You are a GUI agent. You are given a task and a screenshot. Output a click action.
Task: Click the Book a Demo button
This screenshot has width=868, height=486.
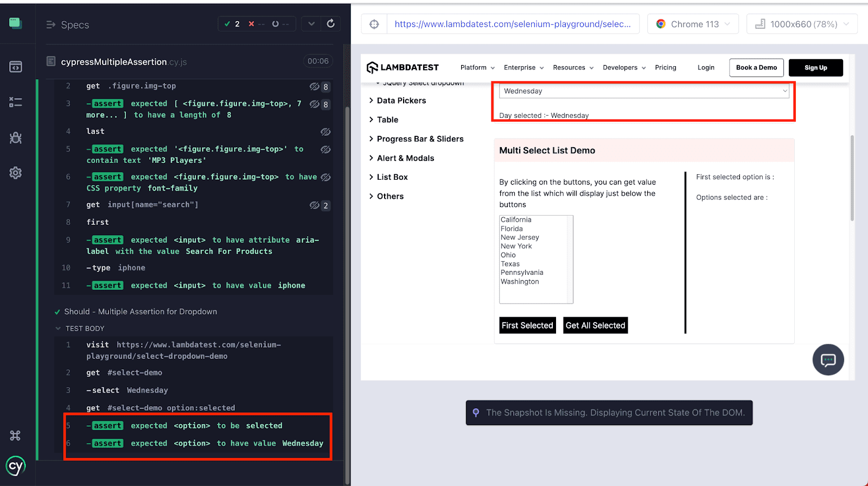[x=756, y=67]
